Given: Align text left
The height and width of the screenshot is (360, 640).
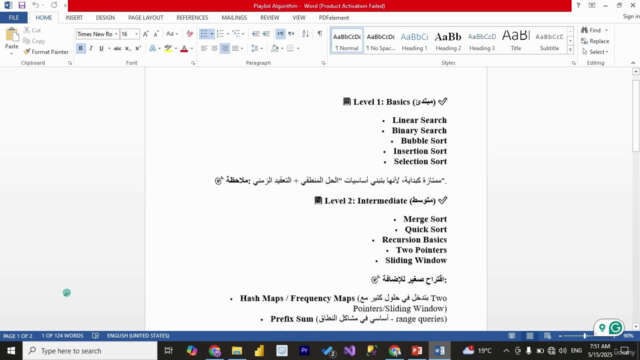Looking at the screenshot, I should [204, 48].
